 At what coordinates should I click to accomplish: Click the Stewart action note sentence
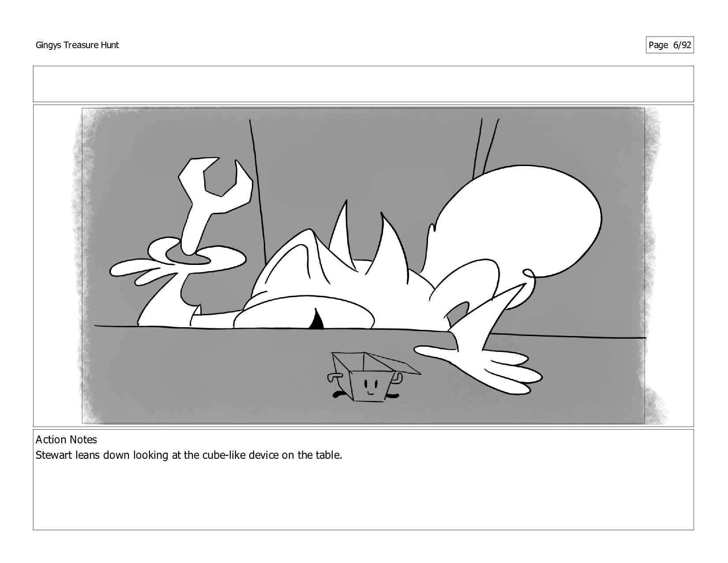(x=189, y=455)
